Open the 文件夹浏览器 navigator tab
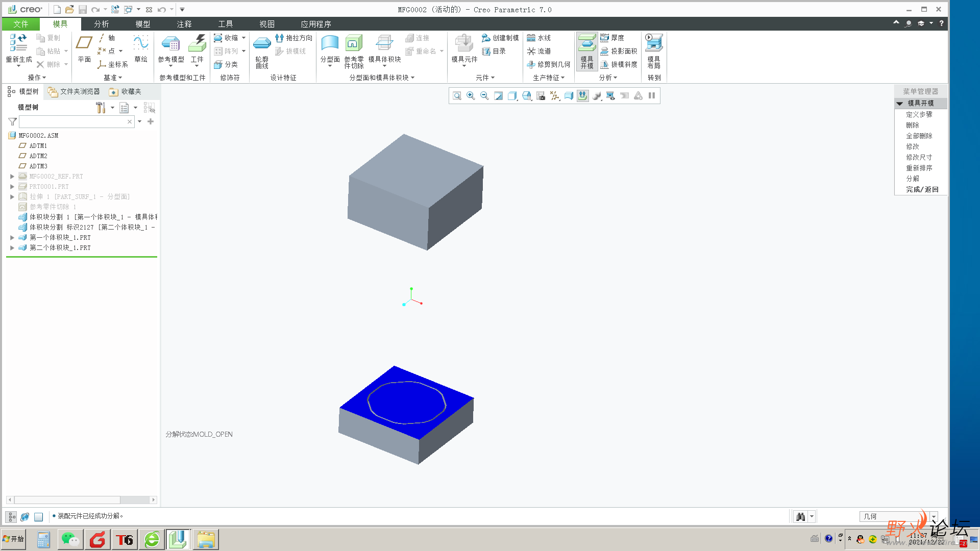 [74, 91]
